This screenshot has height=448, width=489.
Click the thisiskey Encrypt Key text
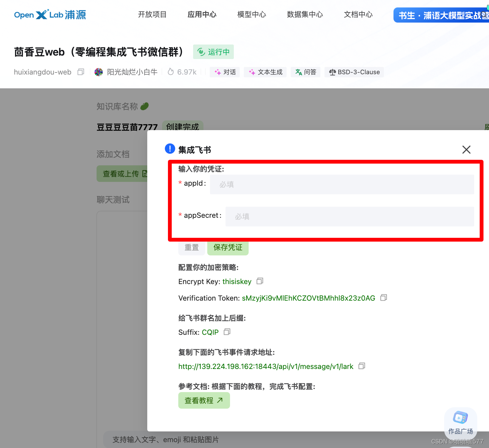tap(237, 282)
